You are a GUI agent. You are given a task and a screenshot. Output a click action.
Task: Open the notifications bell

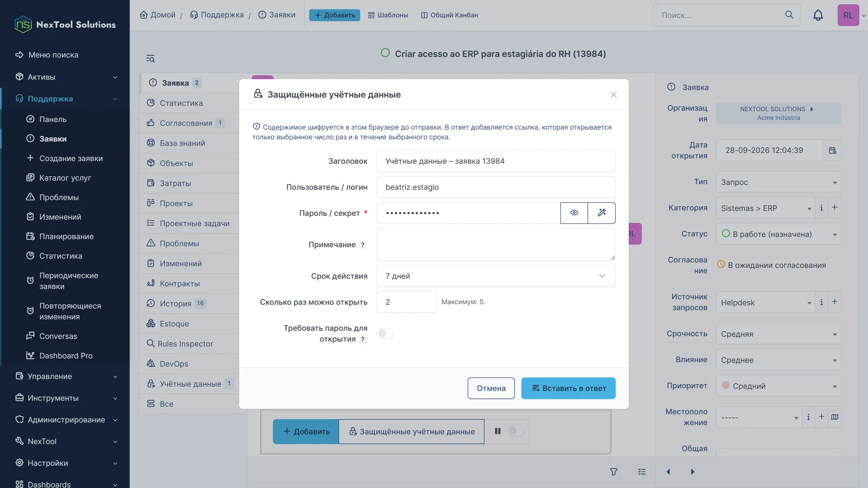pos(818,15)
